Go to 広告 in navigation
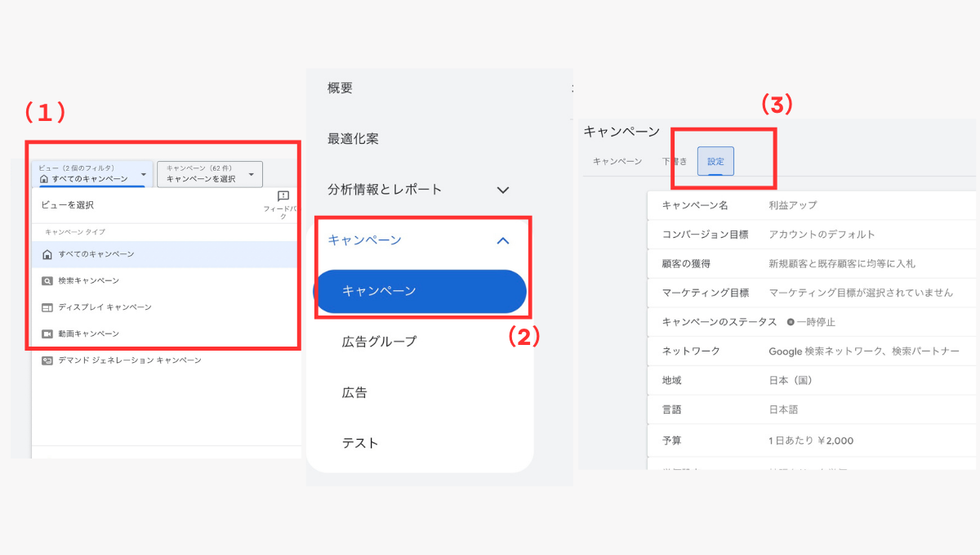Screen dimensions: 980x555 point(354,392)
